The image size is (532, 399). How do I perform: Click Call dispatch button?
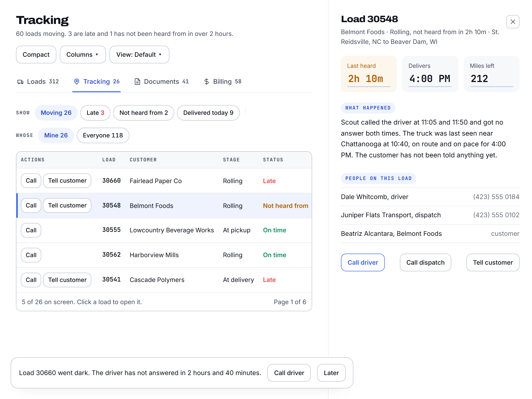coord(425,262)
